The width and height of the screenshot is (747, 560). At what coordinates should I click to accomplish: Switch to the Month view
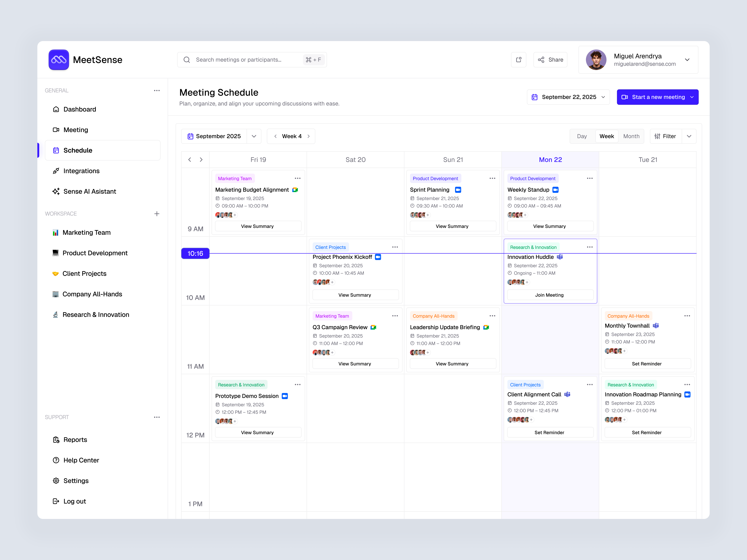tap(631, 136)
